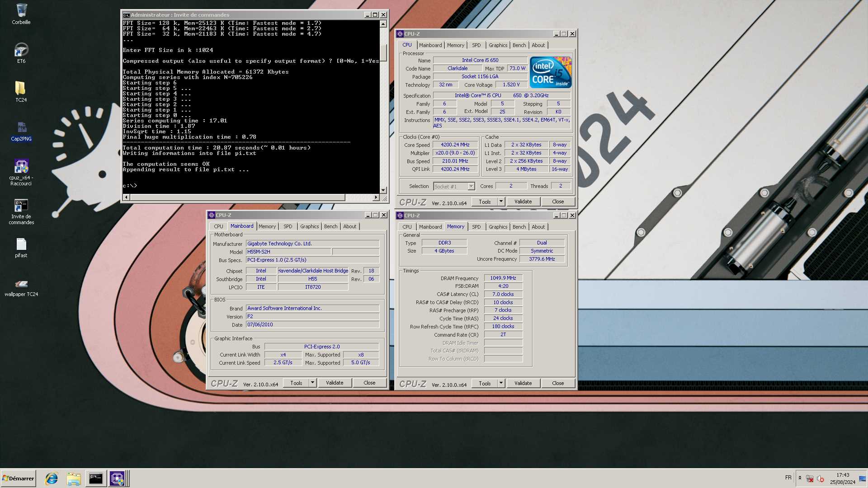Screen dimensions: 868x488
Task: Click the command prompt title bar icon
Action: click(x=127, y=15)
